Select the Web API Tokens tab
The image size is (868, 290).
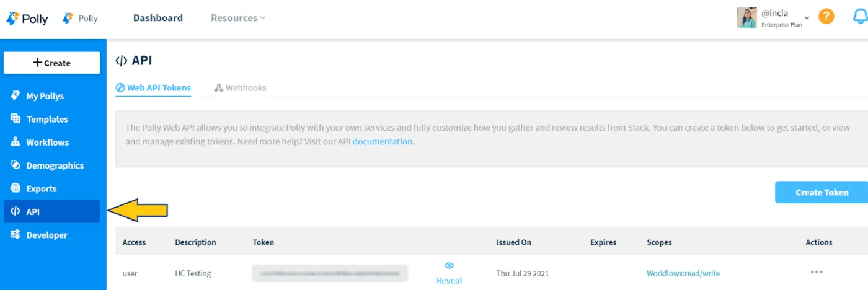pos(153,88)
